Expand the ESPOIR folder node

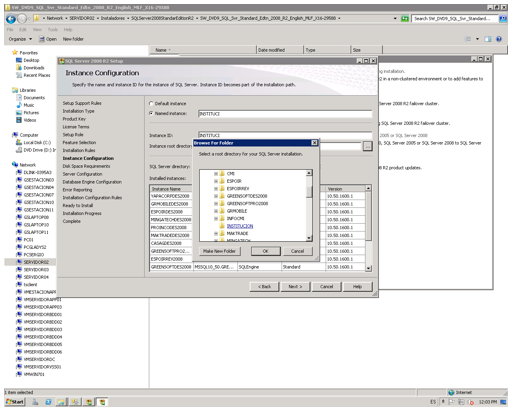tap(216, 181)
